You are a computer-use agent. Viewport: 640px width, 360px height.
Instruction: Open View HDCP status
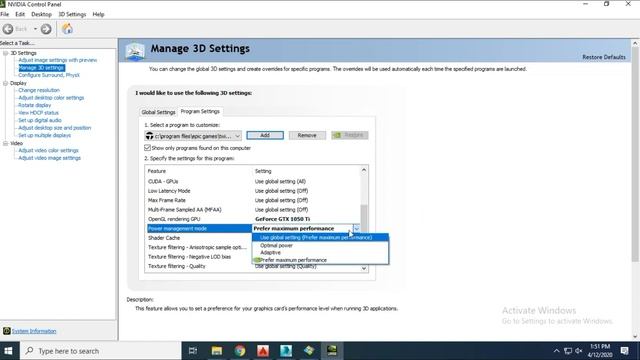click(x=38, y=113)
